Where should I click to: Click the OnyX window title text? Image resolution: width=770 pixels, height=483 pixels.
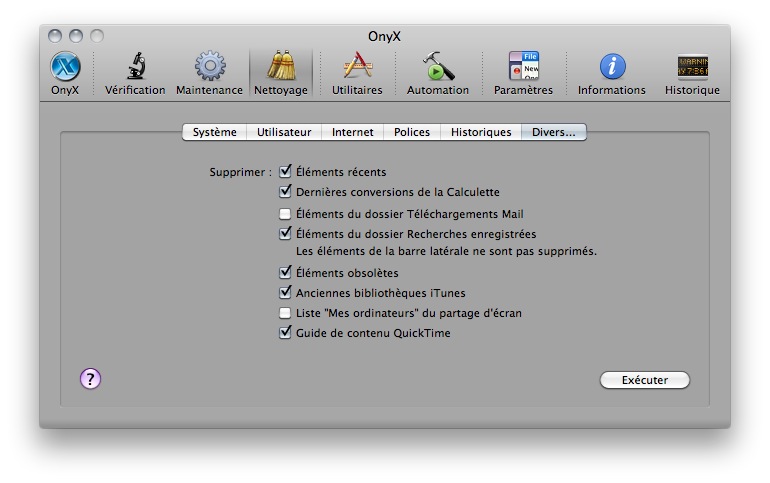click(385, 36)
